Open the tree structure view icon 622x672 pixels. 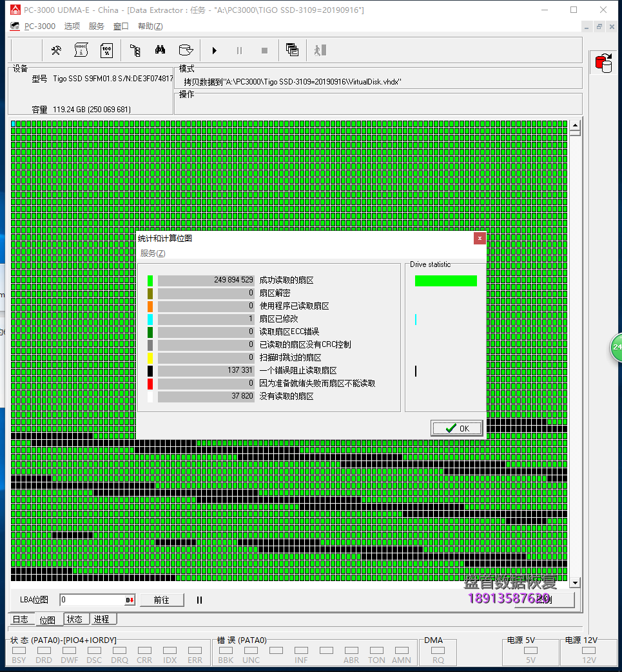(135, 50)
